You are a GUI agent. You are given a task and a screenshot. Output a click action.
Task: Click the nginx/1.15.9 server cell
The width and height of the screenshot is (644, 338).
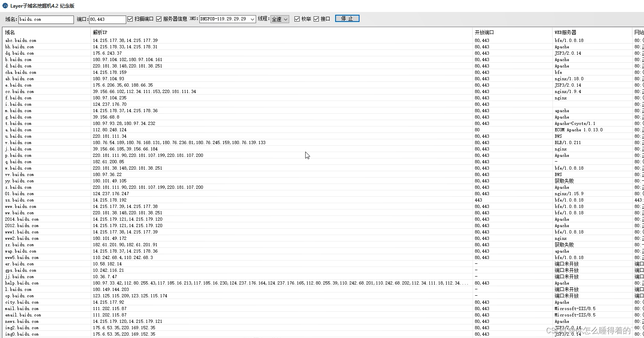(x=569, y=194)
